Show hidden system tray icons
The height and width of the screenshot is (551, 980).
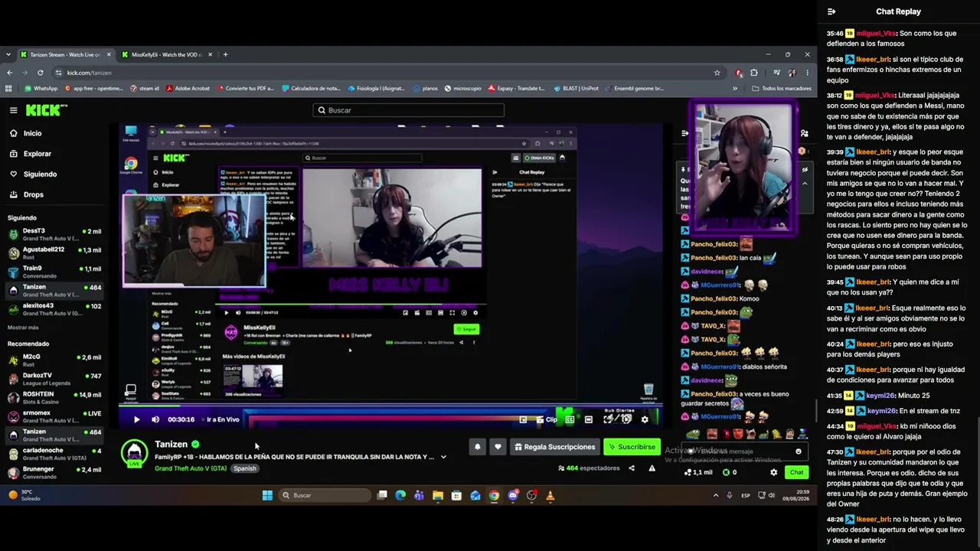(716, 495)
